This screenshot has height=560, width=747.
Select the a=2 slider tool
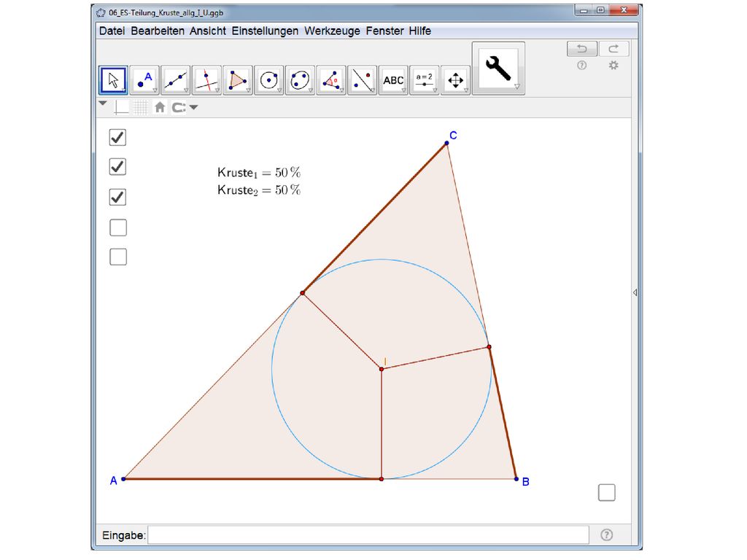pyautogui.click(x=425, y=80)
